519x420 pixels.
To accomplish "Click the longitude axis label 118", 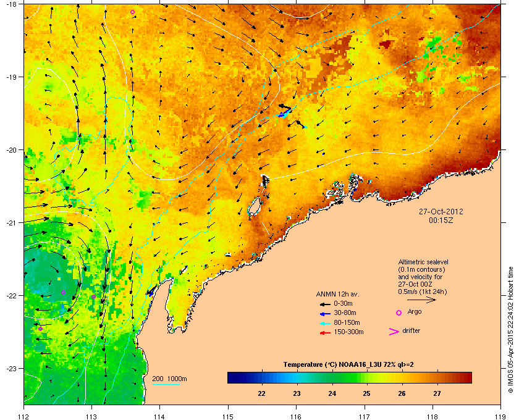I will (x=432, y=416).
